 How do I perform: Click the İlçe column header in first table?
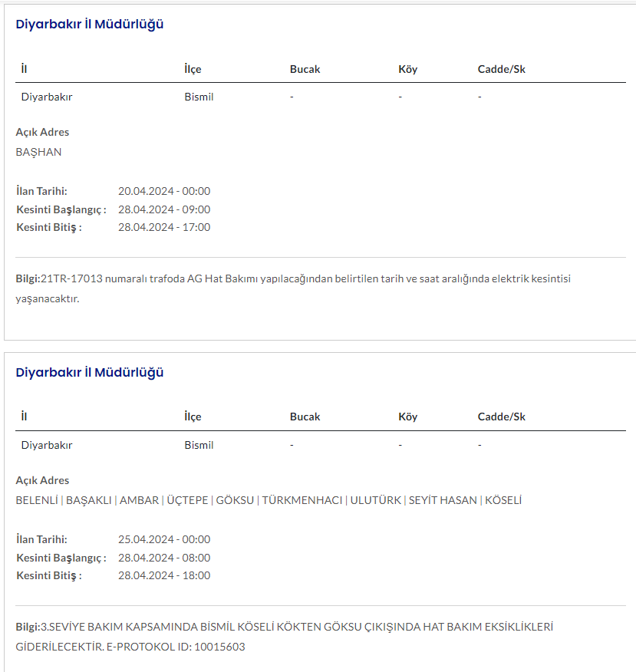tap(193, 69)
